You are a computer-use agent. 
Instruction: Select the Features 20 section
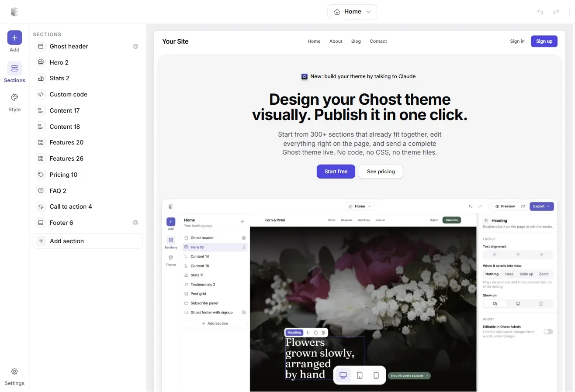pyautogui.click(x=88, y=142)
